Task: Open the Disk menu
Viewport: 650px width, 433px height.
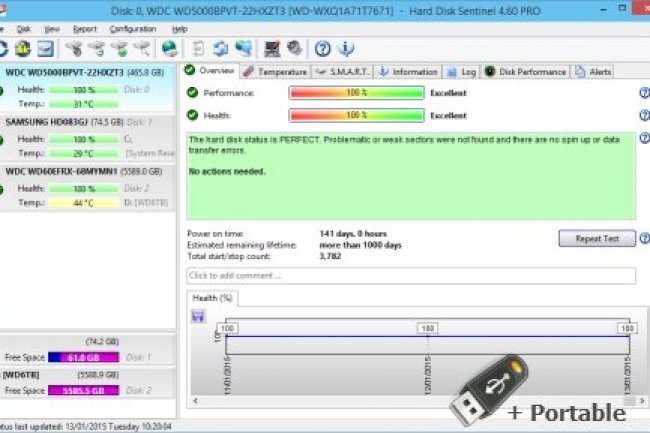Action: click(24, 29)
